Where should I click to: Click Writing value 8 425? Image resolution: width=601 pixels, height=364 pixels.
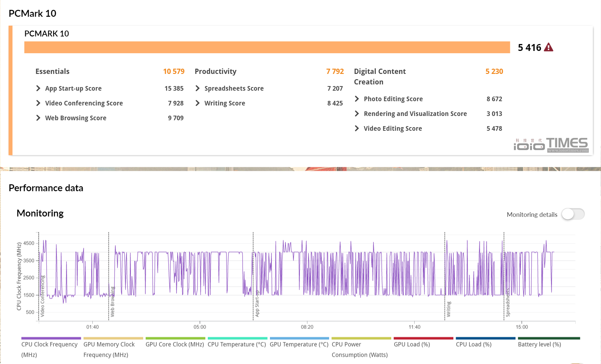[335, 103]
